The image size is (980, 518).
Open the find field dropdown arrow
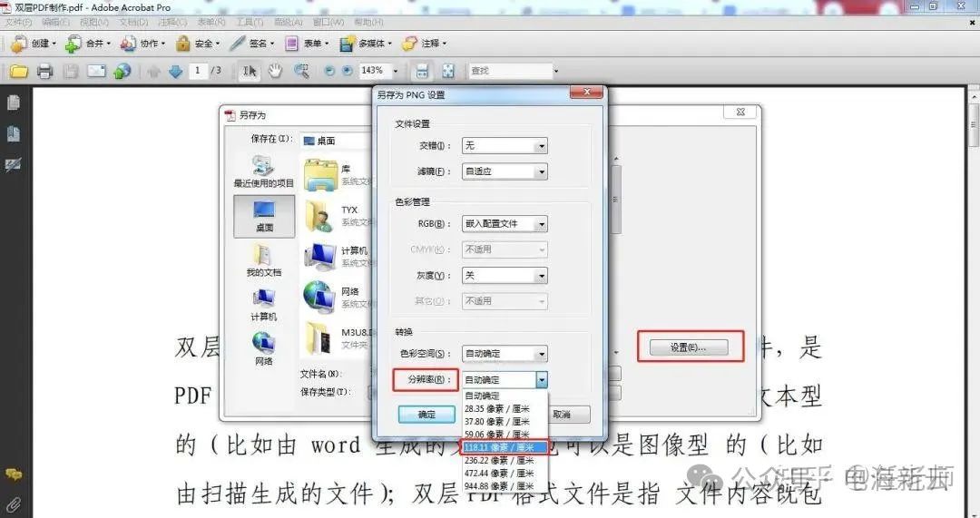pyautogui.click(x=556, y=72)
